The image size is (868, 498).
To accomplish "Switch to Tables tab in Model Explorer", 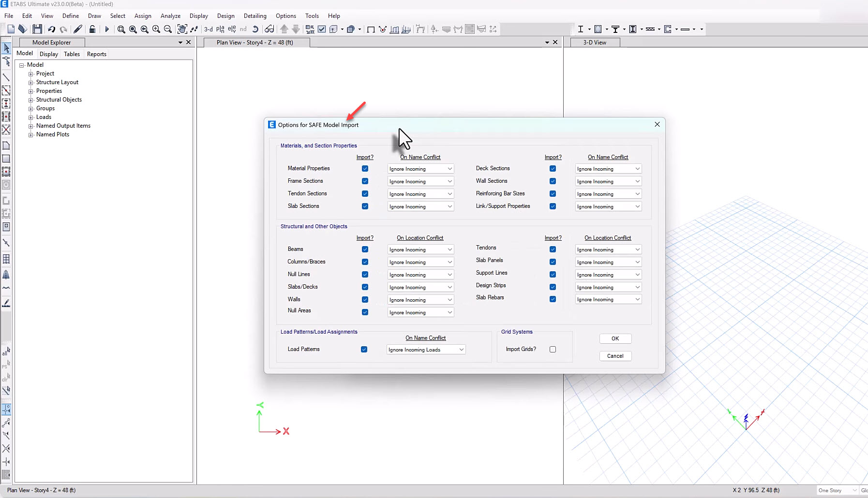I will coord(72,54).
